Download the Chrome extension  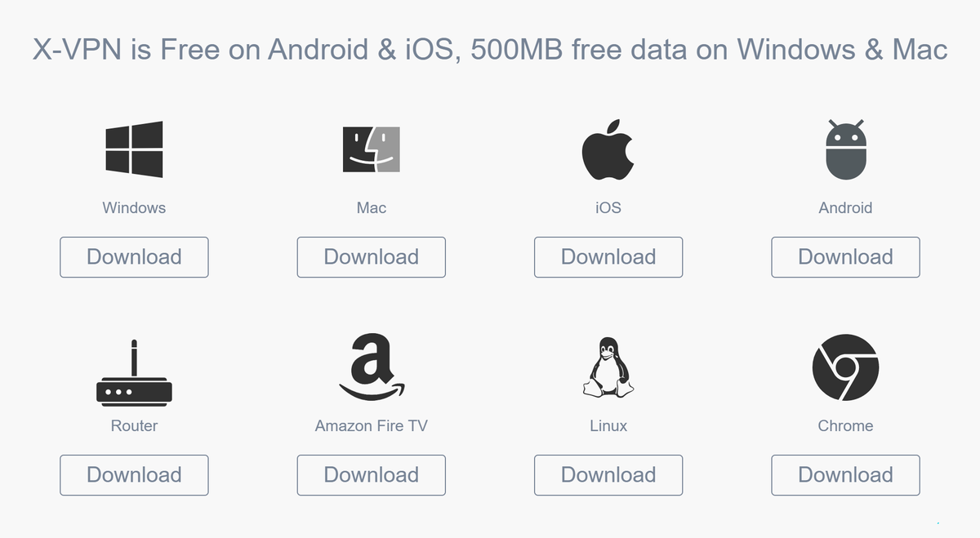tap(845, 475)
